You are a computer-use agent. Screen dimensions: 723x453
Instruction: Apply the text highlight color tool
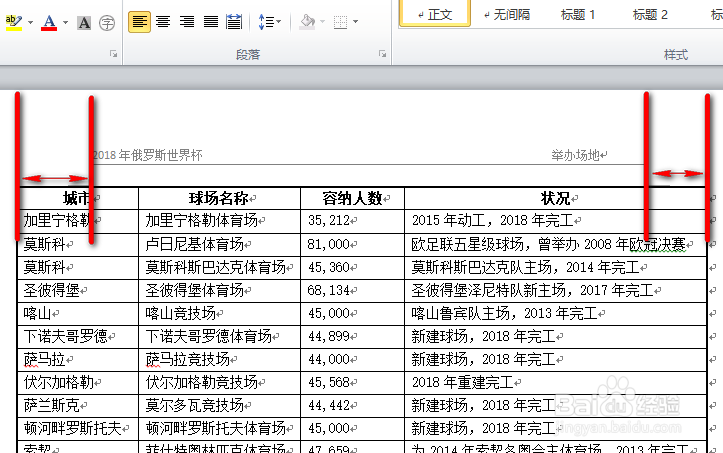14,22
